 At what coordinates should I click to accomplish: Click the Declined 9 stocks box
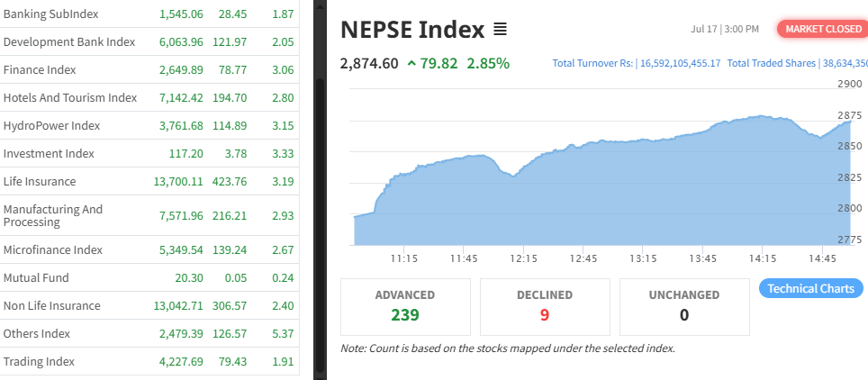coord(545,306)
